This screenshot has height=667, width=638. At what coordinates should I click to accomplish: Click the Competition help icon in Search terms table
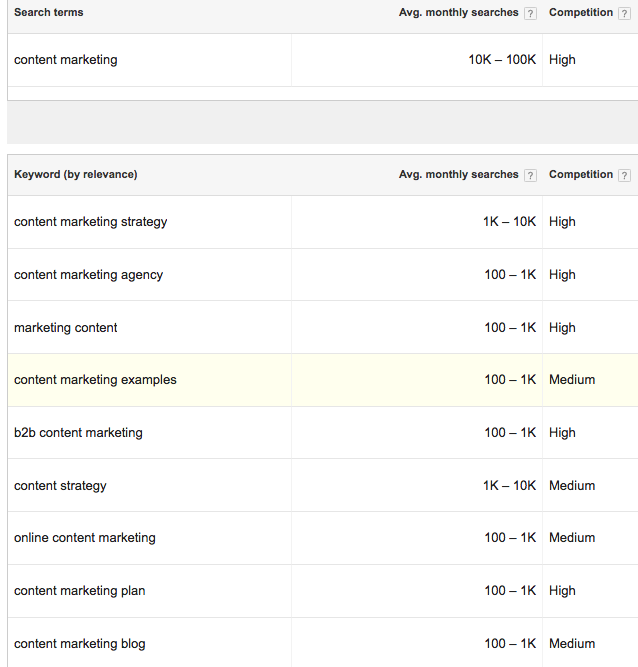[x=624, y=13]
